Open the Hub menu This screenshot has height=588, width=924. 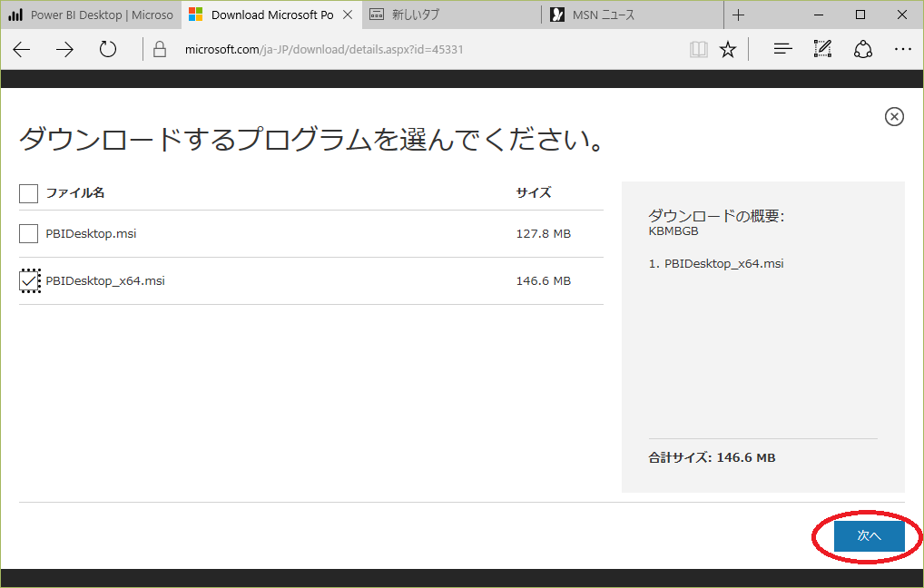pyautogui.click(x=782, y=50)
